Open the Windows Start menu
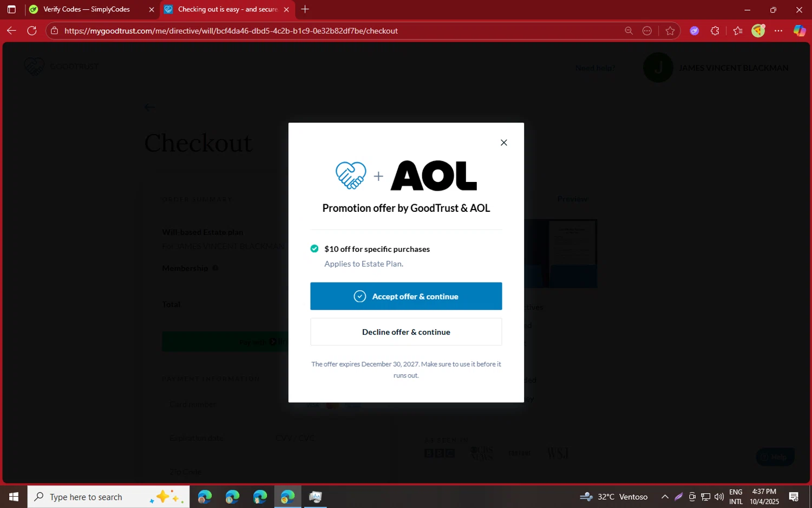The image size is (812, 508). 14,497
